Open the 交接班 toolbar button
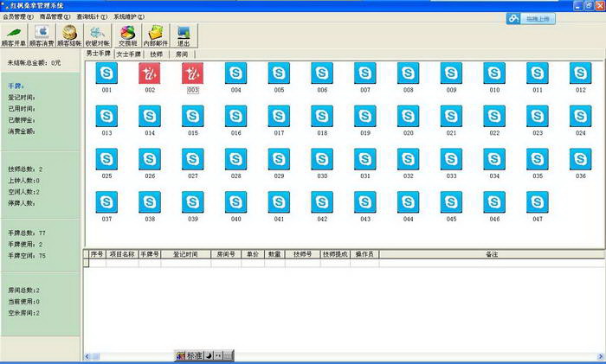 (128, 35)
